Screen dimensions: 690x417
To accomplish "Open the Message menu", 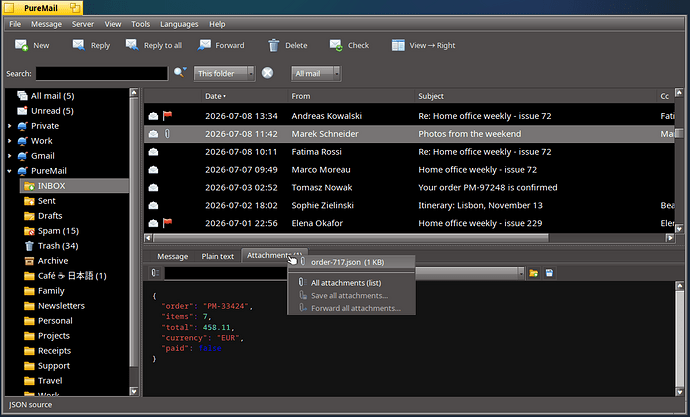I will 46,24.
